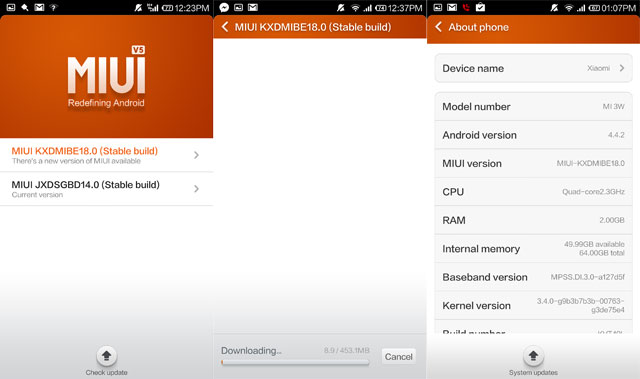Tap battery icon next to 12:23PM

[x=167, y=8]
